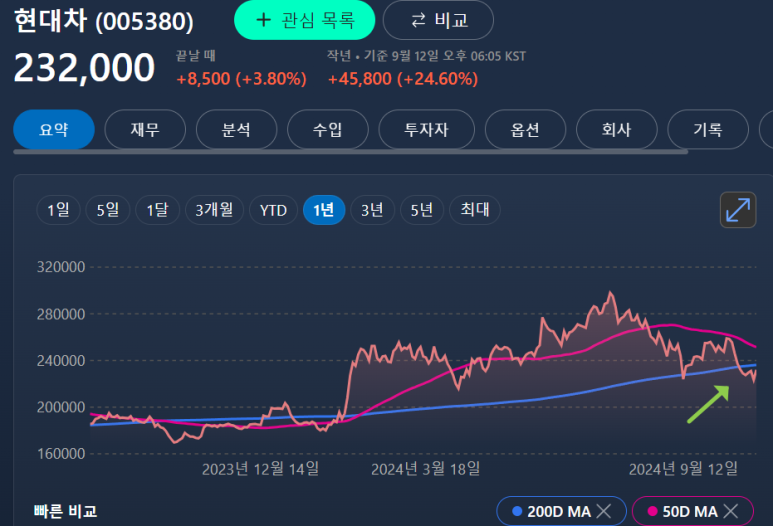Click the 현대차 (005380) title
The width and height of the screenshot is (773, 526).
tap(104, 21)
